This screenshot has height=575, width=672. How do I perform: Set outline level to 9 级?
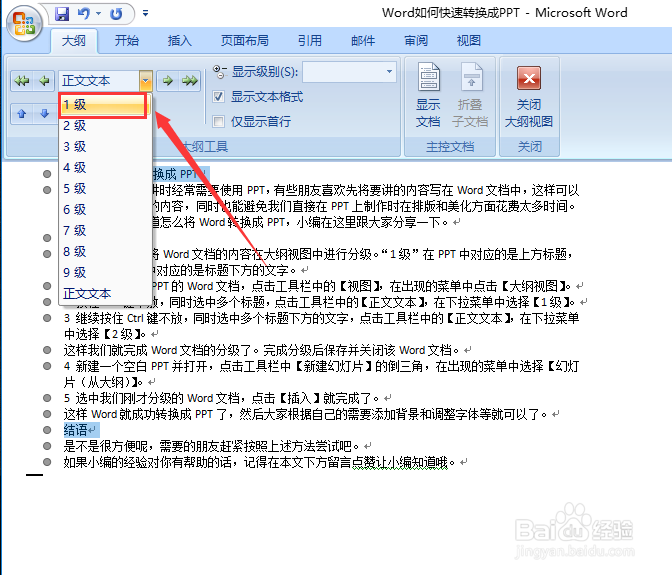pyautogui.click(x=105, y=273)
